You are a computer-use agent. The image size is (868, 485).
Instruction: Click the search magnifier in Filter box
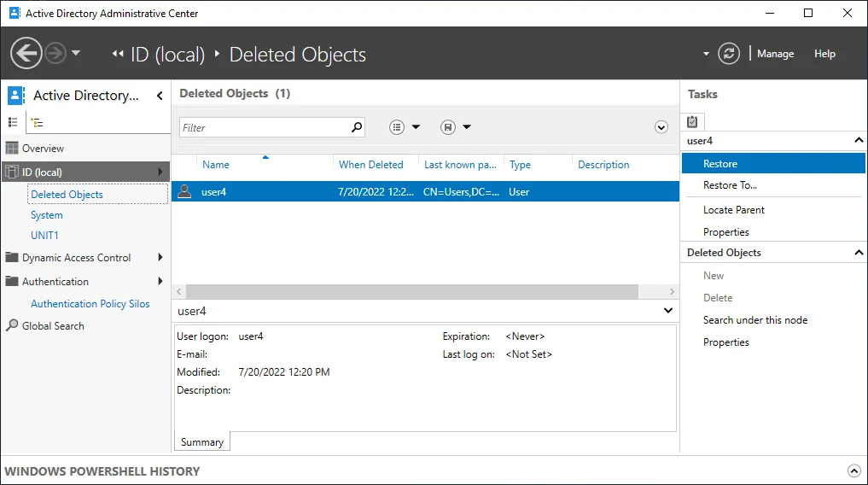click(x=357, y=127)
